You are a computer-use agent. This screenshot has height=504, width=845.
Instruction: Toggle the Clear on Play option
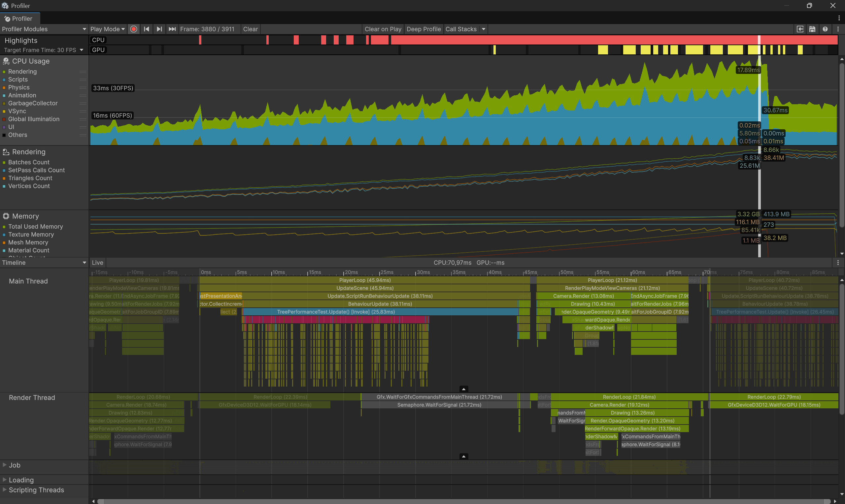(x=383, y=29)
